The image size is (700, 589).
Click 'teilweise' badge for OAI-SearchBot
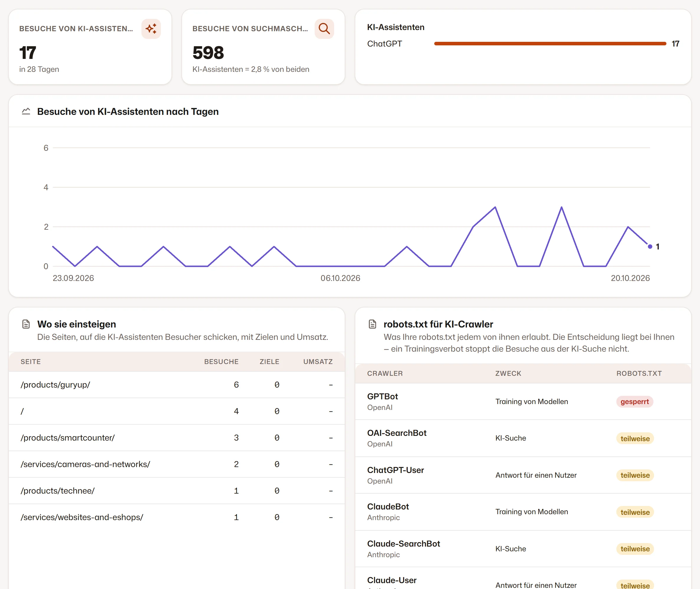pos(635,439)
